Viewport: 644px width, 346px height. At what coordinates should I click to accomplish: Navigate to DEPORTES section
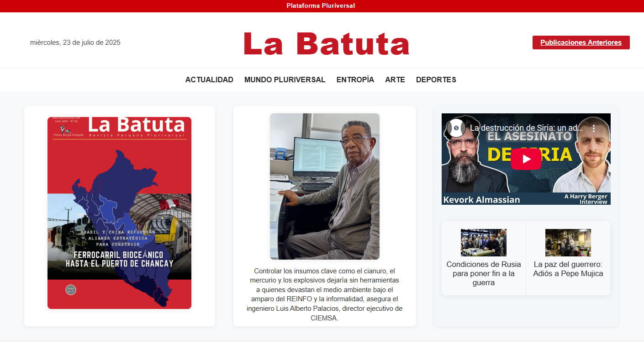coord(436,80)
